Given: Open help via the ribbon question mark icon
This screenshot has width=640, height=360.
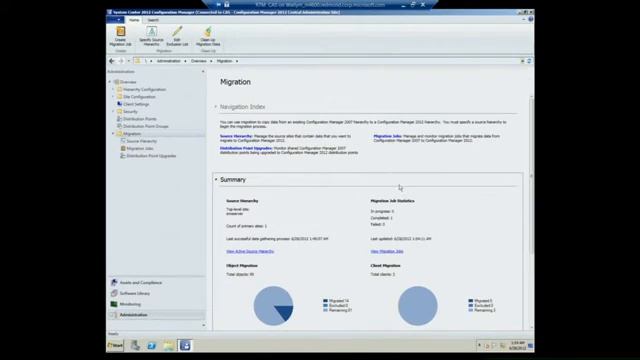Looking at the screenshot, I should [531, 19].
